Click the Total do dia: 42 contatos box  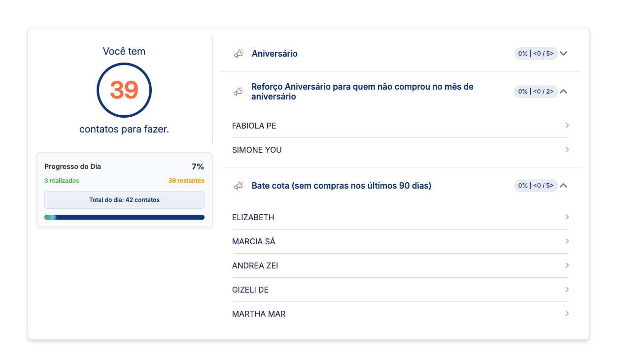coord(124,200)
